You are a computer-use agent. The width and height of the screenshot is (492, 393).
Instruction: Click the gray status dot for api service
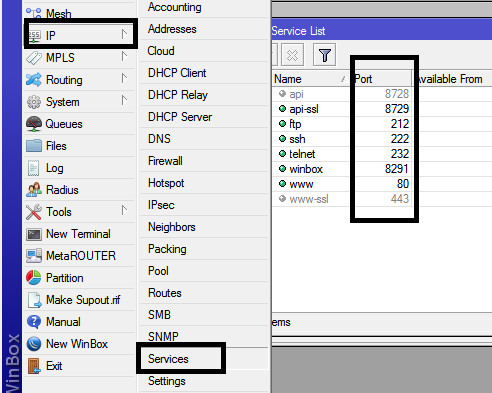pos(282,94)
